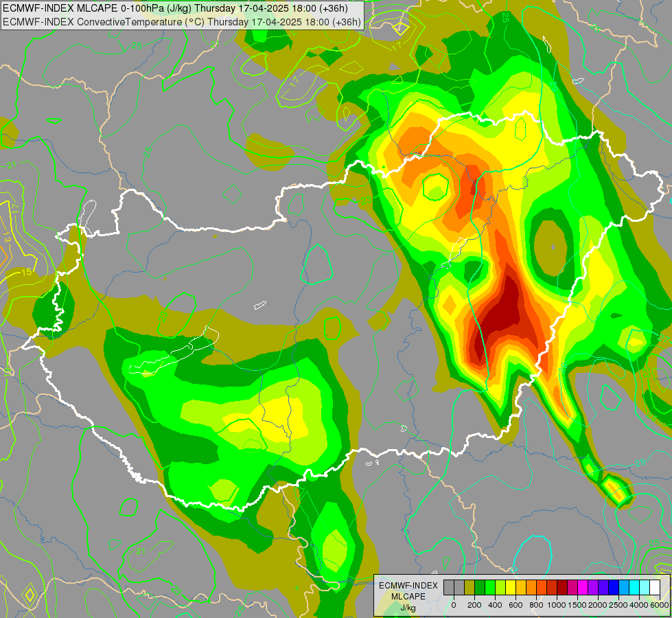Image resolution: width=672 pixels, height=618 pixels.
Task: Click the bright green legend swatch
Action: coord(490,587)
